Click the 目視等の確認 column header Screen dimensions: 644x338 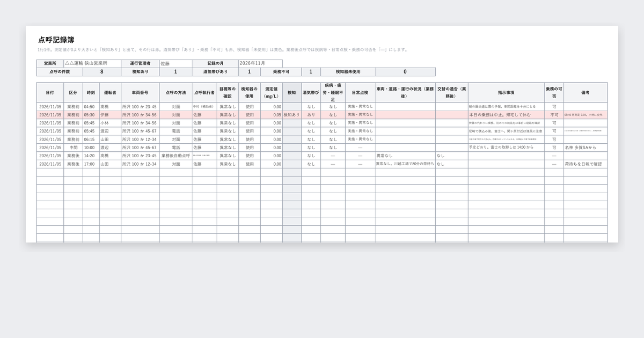tap(228, 92)
